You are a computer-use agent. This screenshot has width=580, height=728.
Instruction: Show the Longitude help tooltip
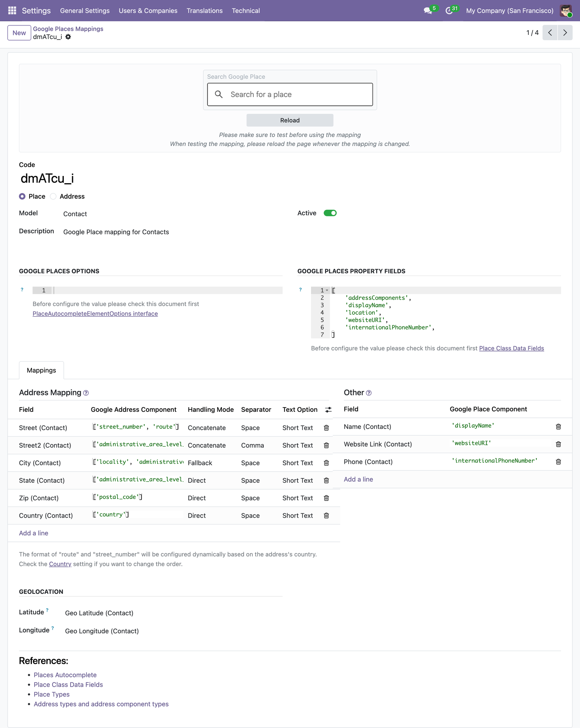coord(53,628)
